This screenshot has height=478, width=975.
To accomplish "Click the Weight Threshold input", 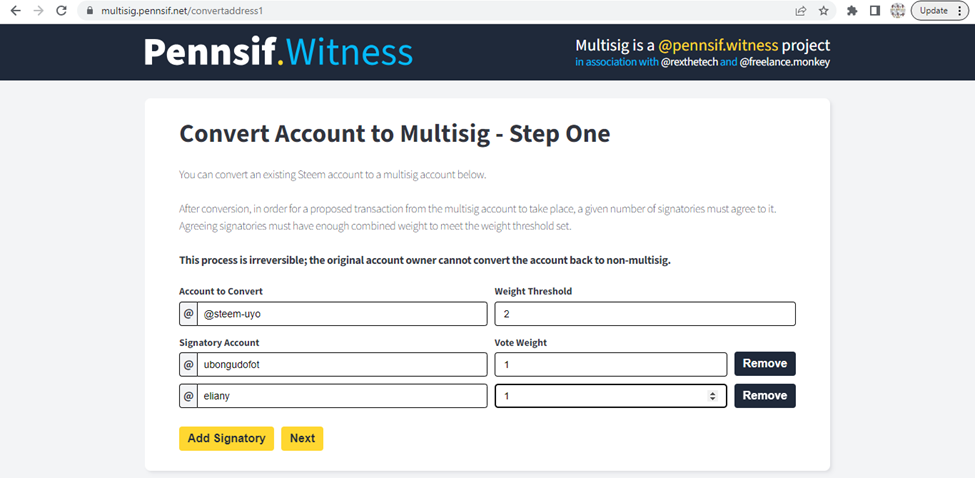I will tap(645, 314).
